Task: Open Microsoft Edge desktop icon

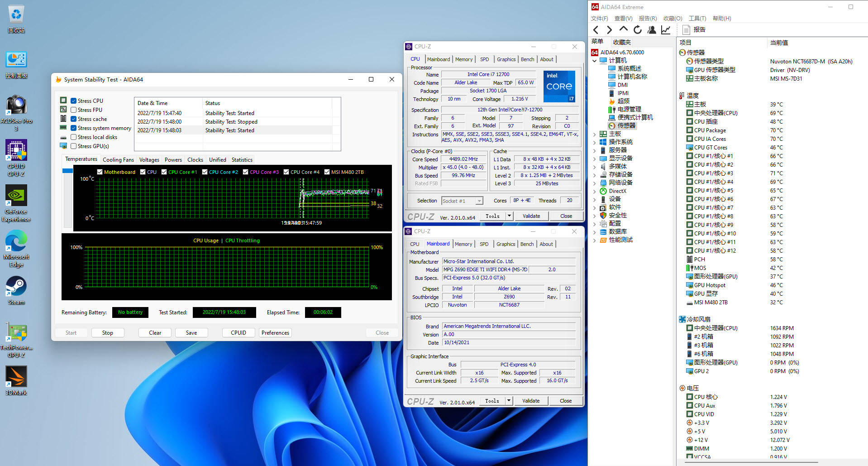Action: coord(16,249)
